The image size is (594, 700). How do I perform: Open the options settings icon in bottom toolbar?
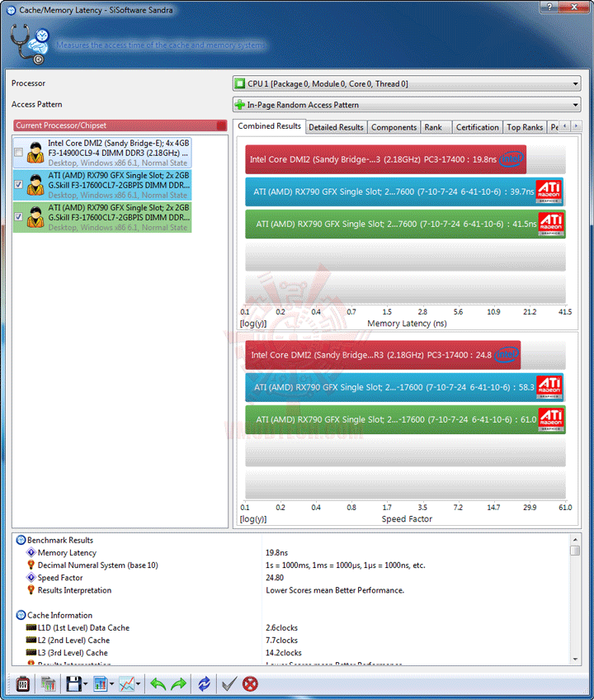click(x=23, y=684)
